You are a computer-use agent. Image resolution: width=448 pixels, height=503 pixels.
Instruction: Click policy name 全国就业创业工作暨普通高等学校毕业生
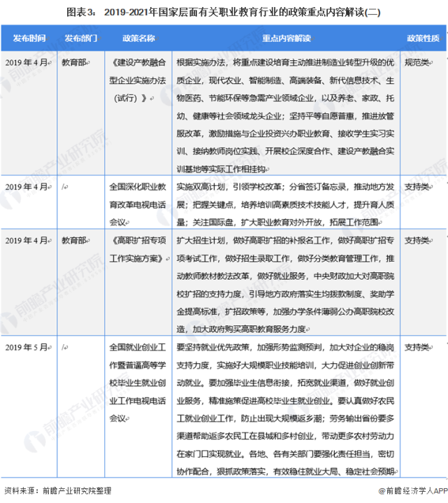(x=138, y=383)
